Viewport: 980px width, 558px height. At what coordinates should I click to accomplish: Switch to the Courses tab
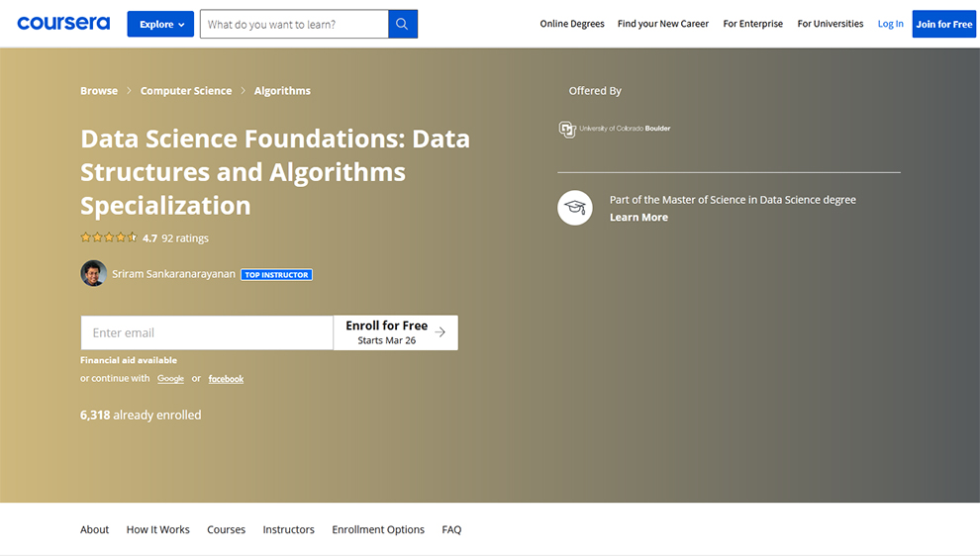point(226,529)
